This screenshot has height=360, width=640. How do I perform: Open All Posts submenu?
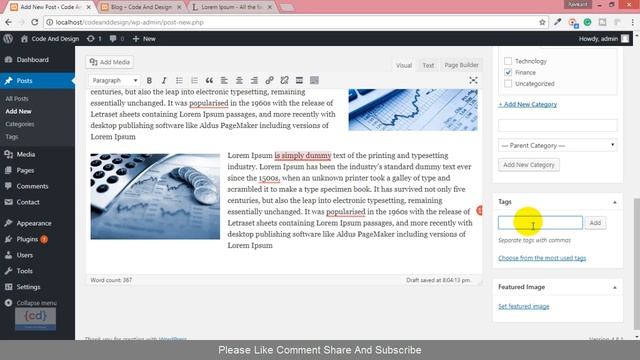coord(17,99)
